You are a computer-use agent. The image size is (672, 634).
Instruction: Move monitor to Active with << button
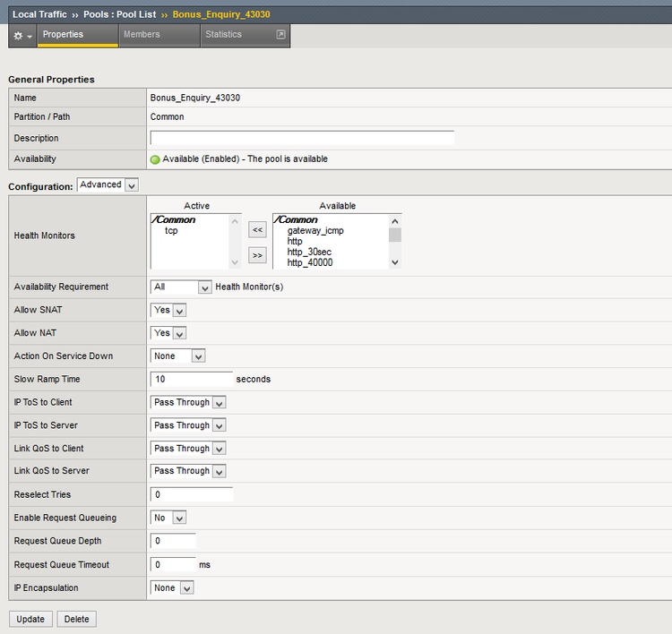point(258,230)
